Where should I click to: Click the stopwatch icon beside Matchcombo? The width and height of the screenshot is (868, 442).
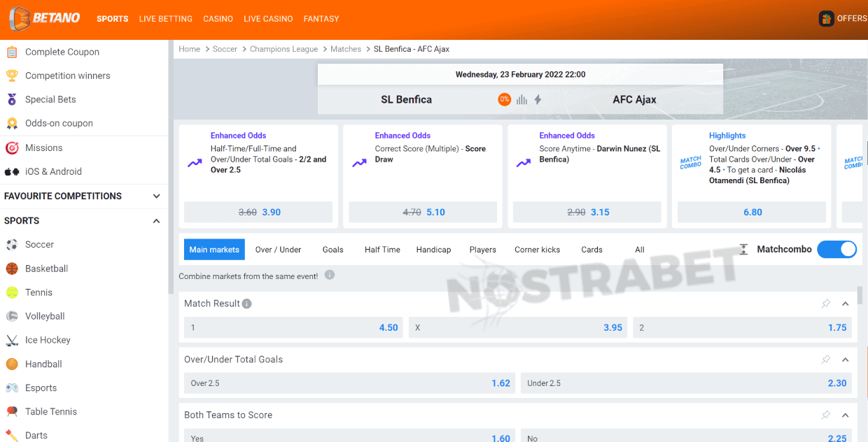click(743, 249)
